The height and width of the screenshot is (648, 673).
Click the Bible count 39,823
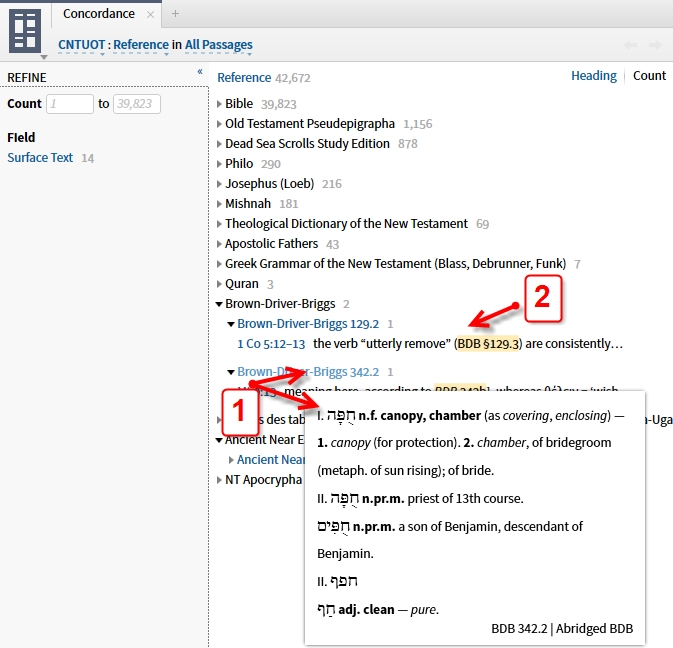click(x=279, y=104)
